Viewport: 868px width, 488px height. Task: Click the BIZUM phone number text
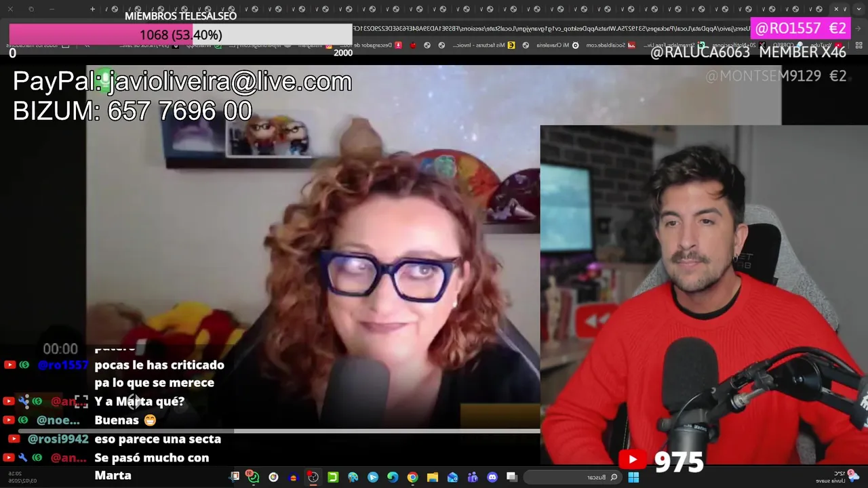coord(180,110)
